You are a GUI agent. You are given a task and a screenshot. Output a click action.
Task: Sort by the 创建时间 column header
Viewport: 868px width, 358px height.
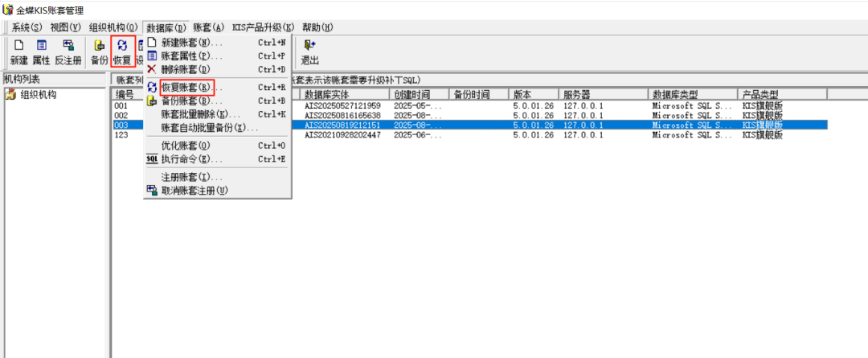(419, 93)
